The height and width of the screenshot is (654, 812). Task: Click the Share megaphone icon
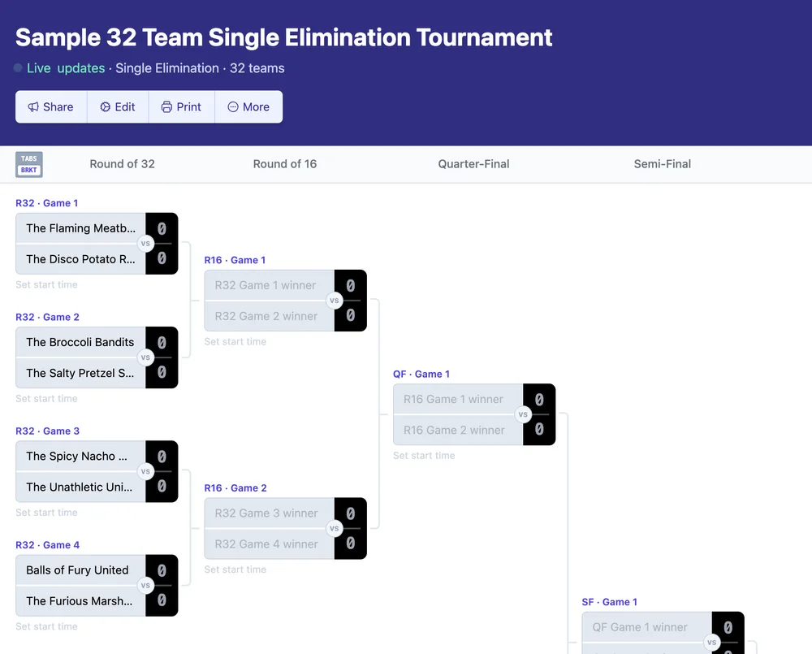tap(34, 106)
